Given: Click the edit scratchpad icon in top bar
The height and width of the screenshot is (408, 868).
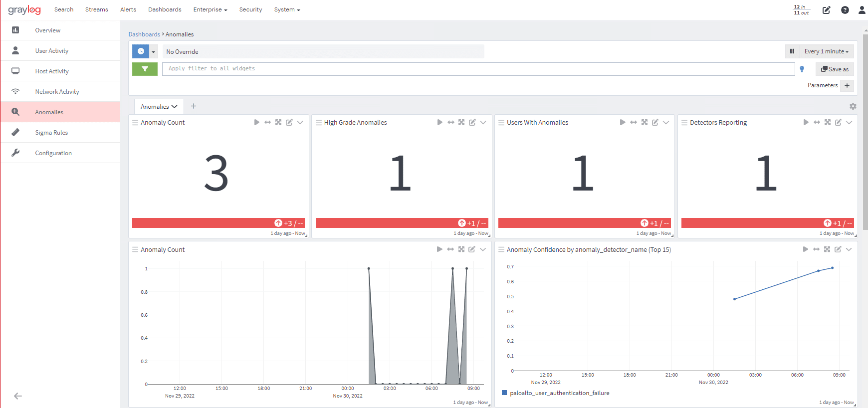Looking at the screenshot, I should (826, 10).
